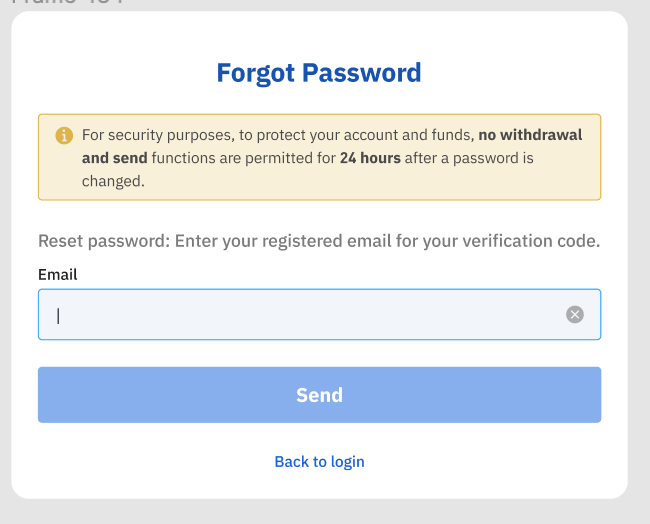This screenshot has height=524, width=650.
Task: Click the gray canvas below the card
Action: [x=320, y=512]
